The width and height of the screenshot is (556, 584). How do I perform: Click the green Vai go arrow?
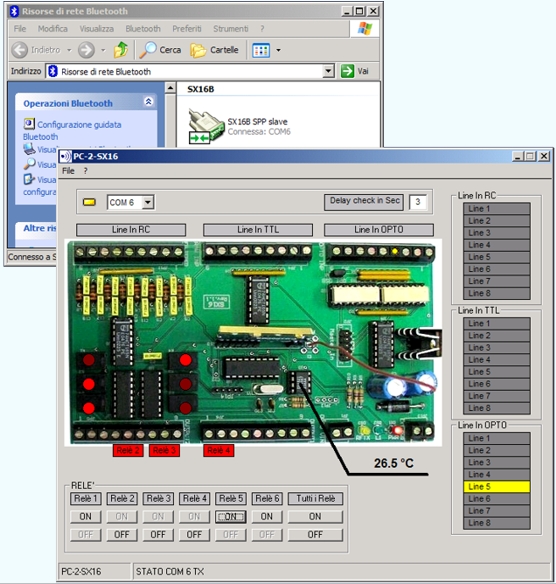(x=347, y=71)
